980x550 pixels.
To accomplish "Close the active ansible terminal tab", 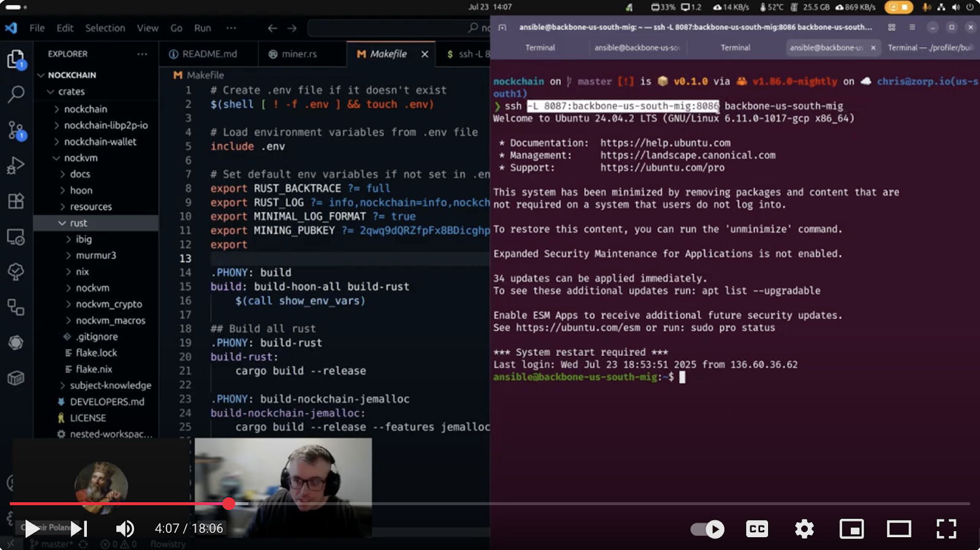I will coord(873,48).
